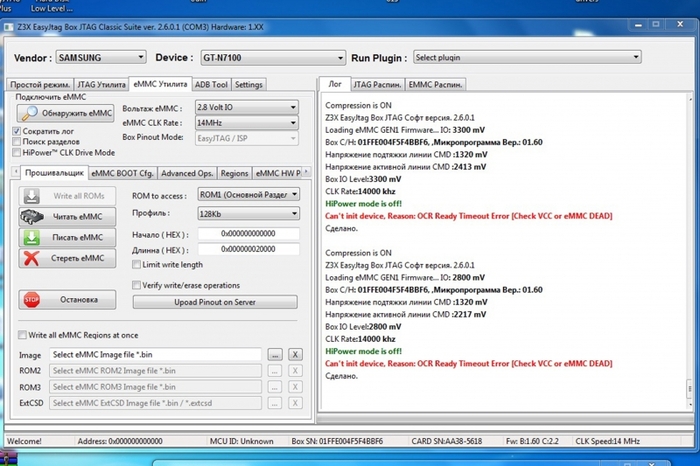The height and width of the screenshot is (466, 700).
Task: Open the ADB Tool tab
Action: click(211, 85)
